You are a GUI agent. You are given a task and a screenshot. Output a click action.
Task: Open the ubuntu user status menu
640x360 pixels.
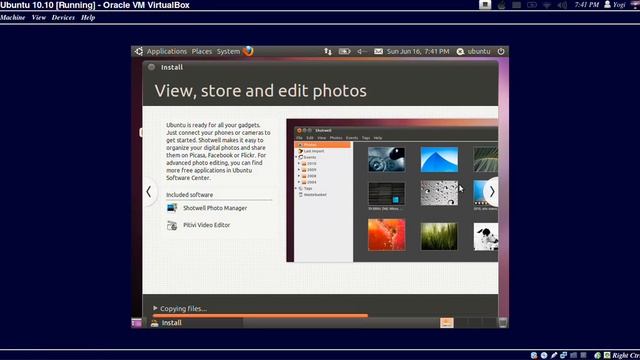[x=473, y=51]
